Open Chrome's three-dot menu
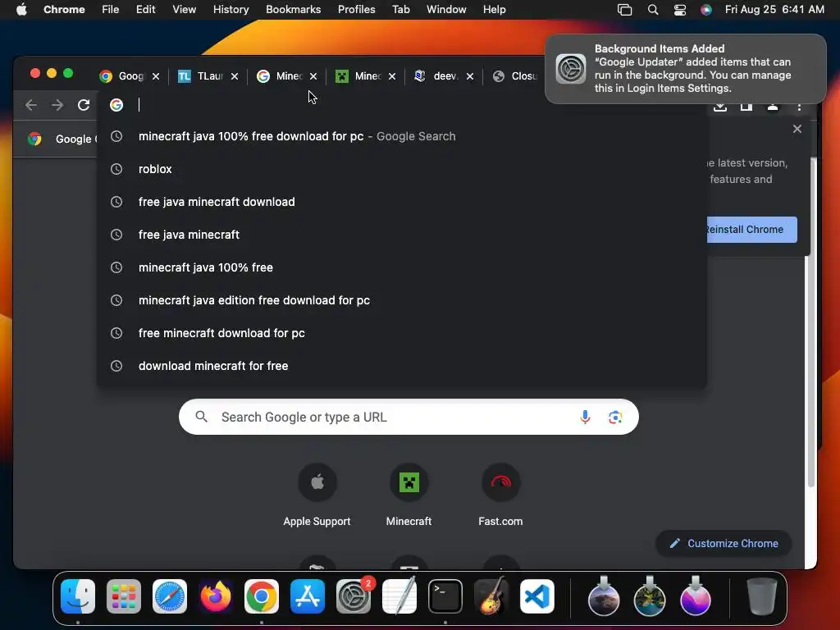 tap(799, 107)
